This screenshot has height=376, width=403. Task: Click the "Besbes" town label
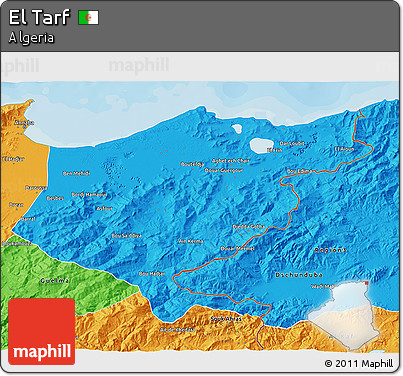(55, 198)
